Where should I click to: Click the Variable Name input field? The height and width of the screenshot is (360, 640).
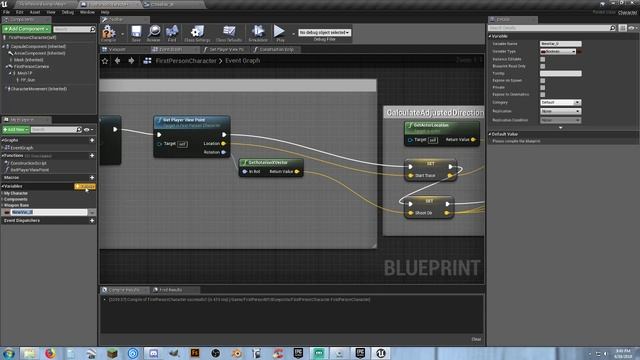click(560, 44)
